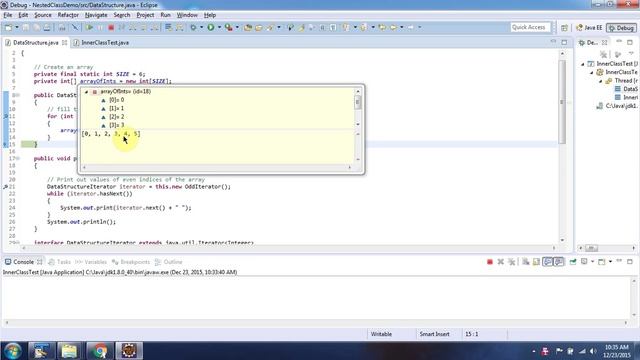
Task: Click the Windows Start button
Action: [13, 351]
